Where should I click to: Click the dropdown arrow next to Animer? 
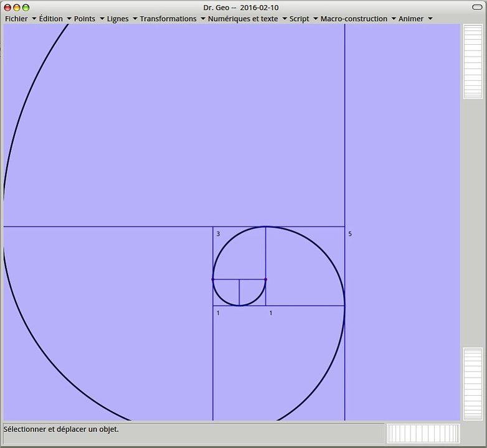point(430,19)
